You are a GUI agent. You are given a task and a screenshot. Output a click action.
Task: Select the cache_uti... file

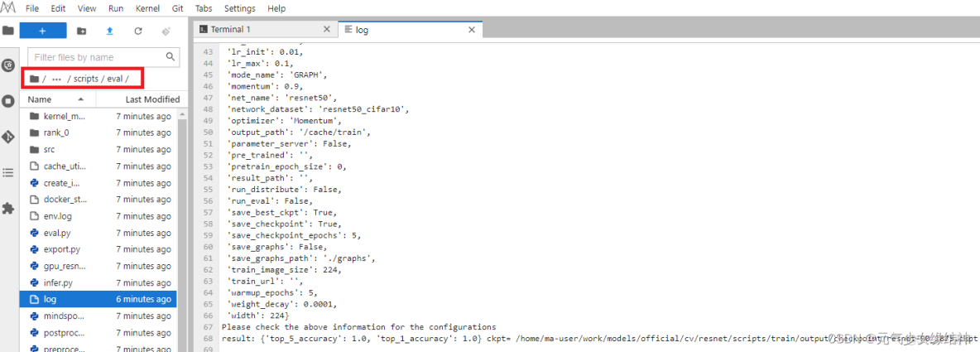(x=98, y=166)
